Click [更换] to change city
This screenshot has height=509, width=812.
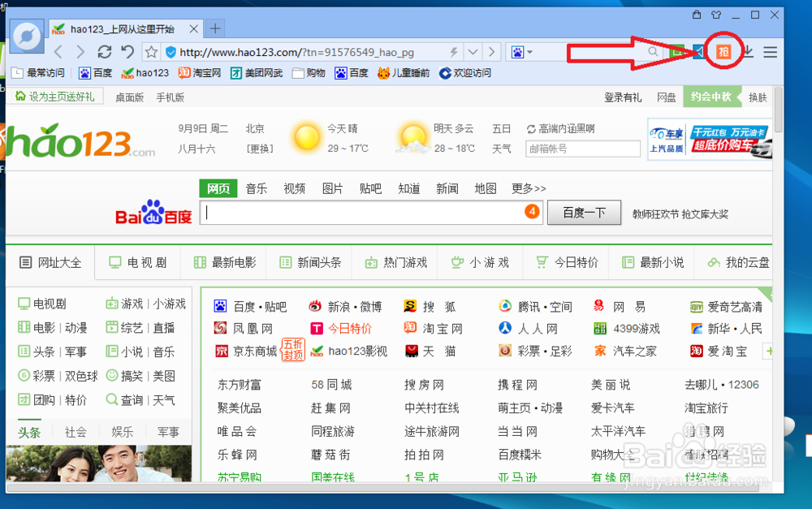pos(260,149)
